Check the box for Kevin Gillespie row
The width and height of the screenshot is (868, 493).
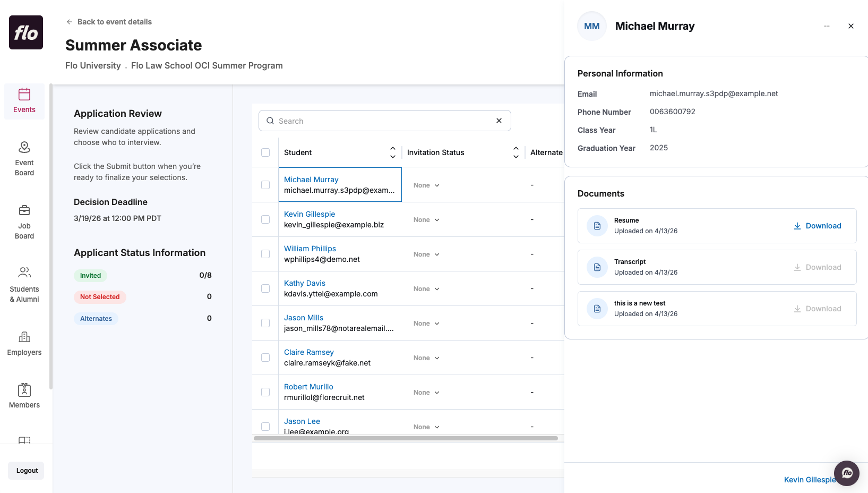pyautogui.click(x=265, y=219)
